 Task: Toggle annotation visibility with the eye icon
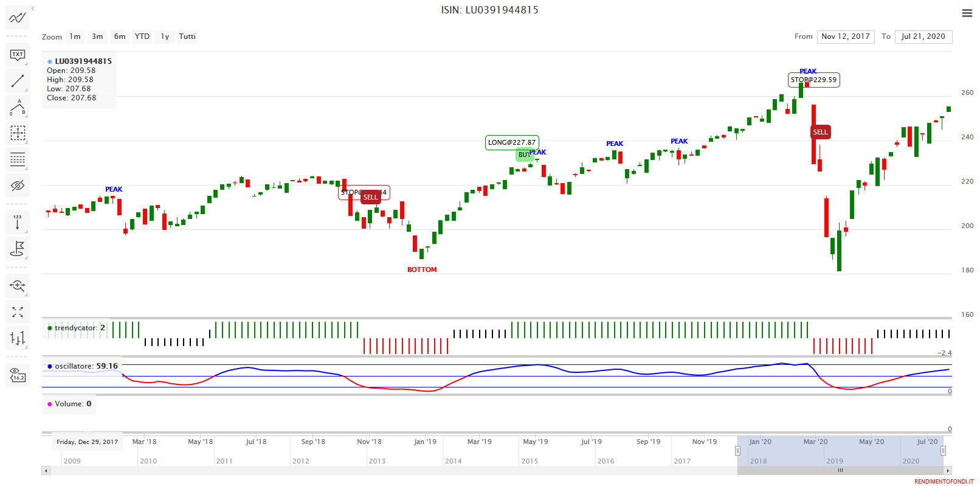17,186
